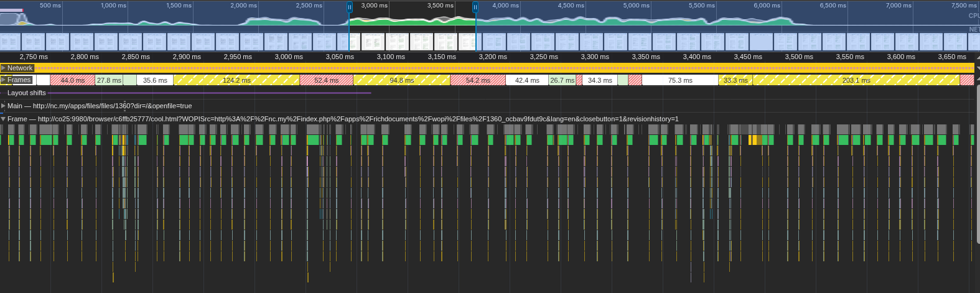Expand the Frames track
Image resolution: width=980 pixels, height=293 pixels.
[4, 80]
